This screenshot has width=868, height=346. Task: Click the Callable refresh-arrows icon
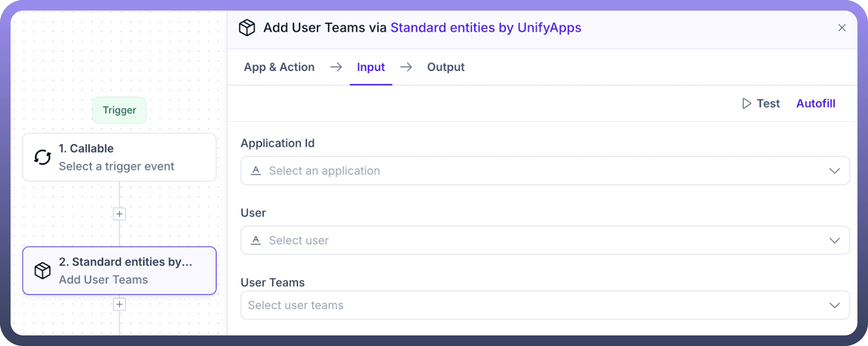(42, 157)
